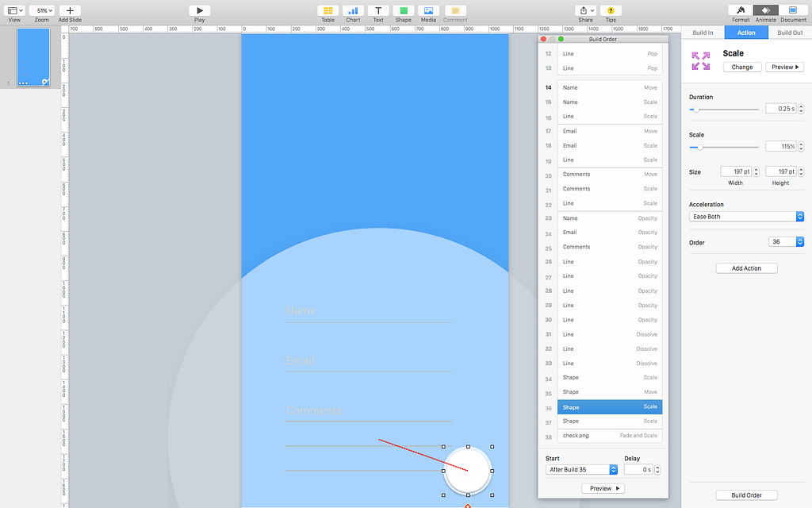
Task: Select build 14 Name Move row
Action: click(610, 87)
